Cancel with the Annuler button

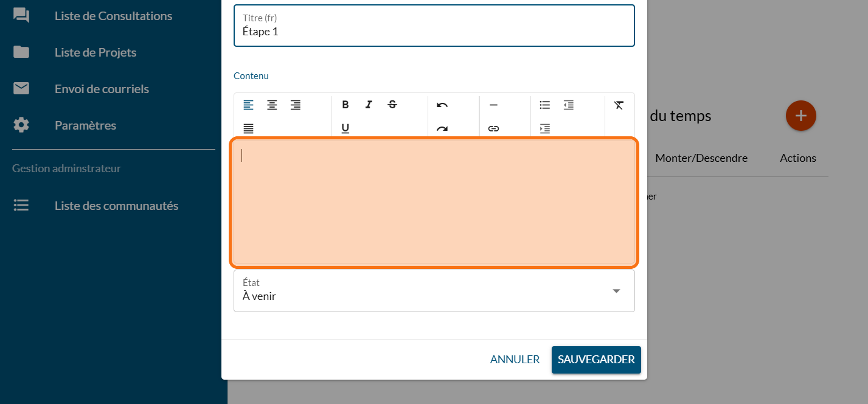coord(515,360)
